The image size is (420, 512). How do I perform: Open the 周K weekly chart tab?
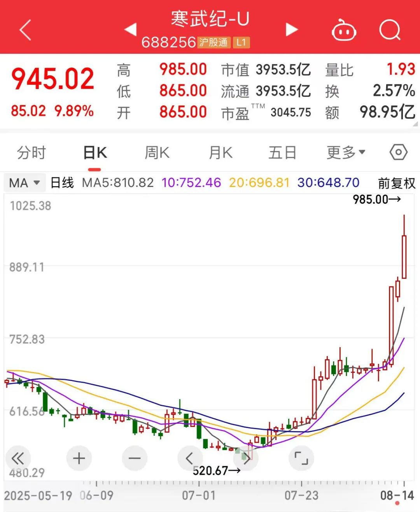tap(156, 152)
